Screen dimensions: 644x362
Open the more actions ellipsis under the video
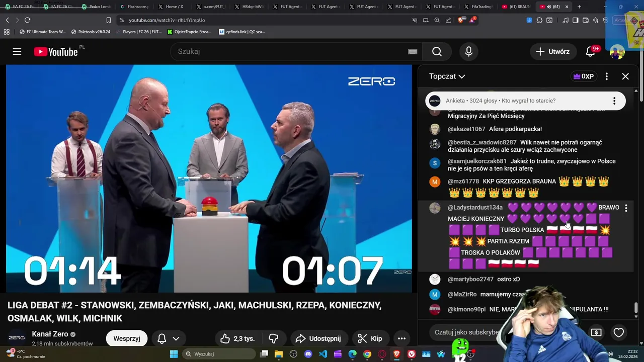pyautogui.click(x=401, y=338)
